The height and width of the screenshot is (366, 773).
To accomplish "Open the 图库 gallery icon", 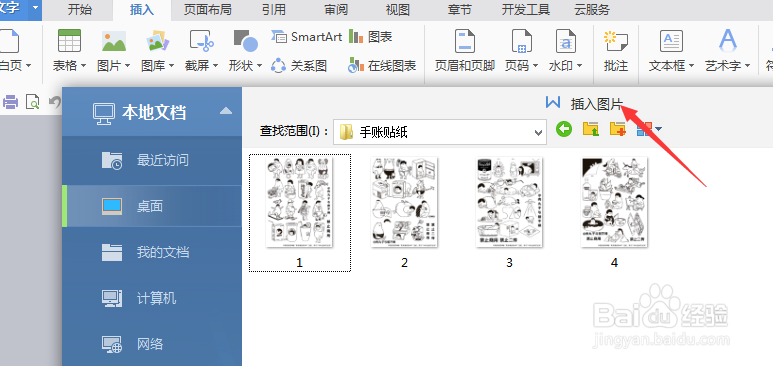I will (x=158, y=41).
